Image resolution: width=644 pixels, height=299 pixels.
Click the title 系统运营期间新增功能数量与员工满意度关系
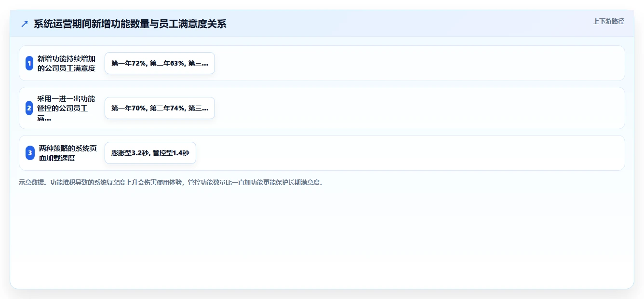click(130, 24)
